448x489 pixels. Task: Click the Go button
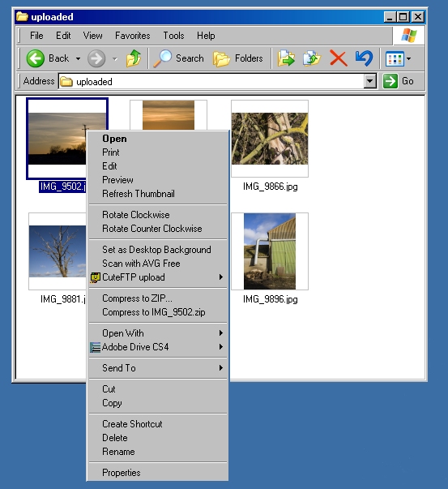pos(399,81)
